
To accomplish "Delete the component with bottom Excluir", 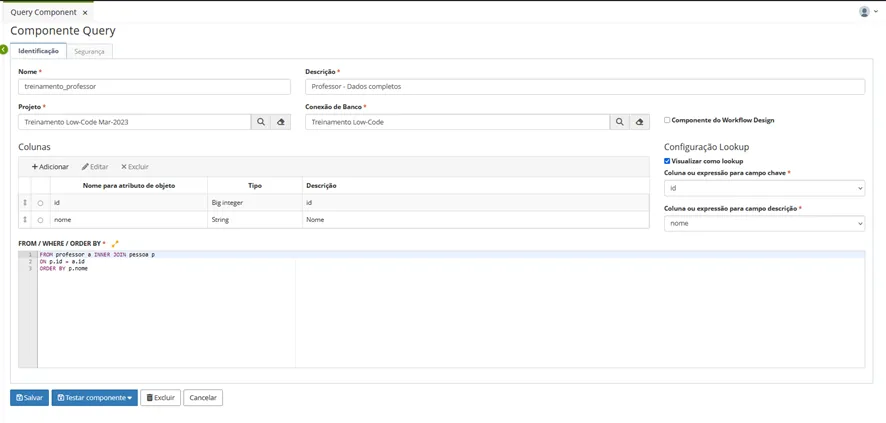I will point(160,398).
